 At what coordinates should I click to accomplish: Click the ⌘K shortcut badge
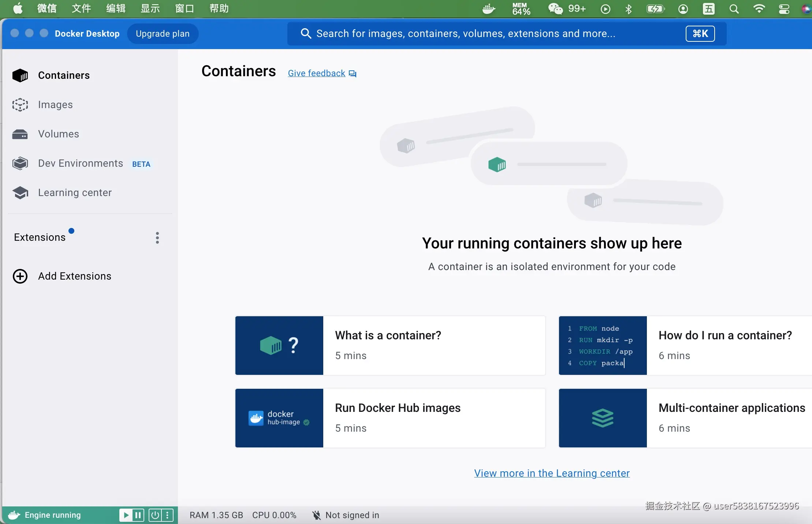pyautogui.click(x=700, y=34)
